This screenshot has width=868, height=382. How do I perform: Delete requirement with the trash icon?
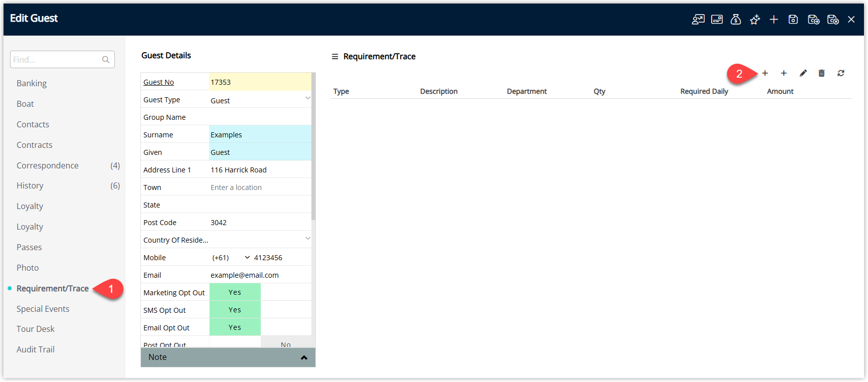pyautogui.click(x=821, y=73)
